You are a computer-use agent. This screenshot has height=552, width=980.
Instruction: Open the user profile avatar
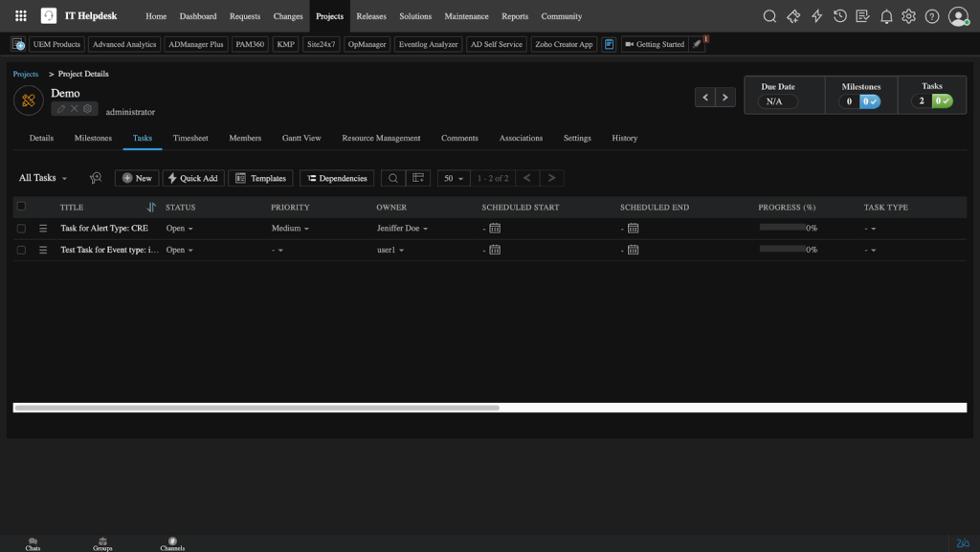pos(958,16)
